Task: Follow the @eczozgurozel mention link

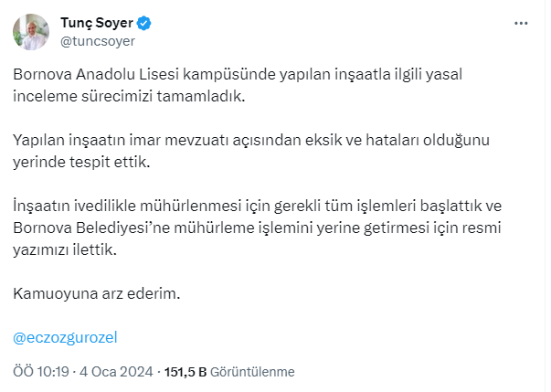Action: point(66,336)
